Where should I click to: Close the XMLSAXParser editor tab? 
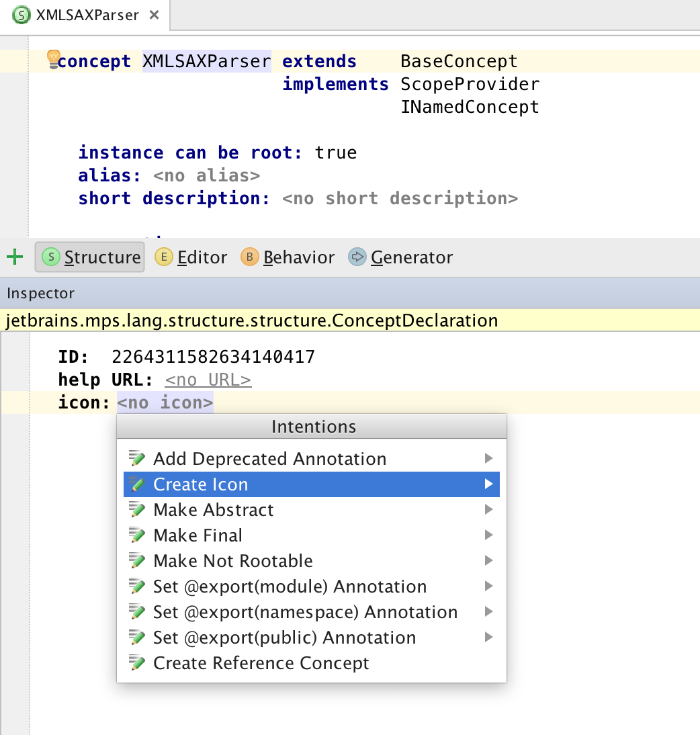(x=154, y=14)
